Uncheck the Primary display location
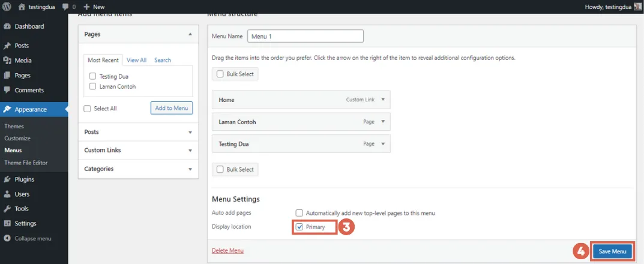Image resolution: width=644 pixels, height=264 pixels. coord(299,227)
